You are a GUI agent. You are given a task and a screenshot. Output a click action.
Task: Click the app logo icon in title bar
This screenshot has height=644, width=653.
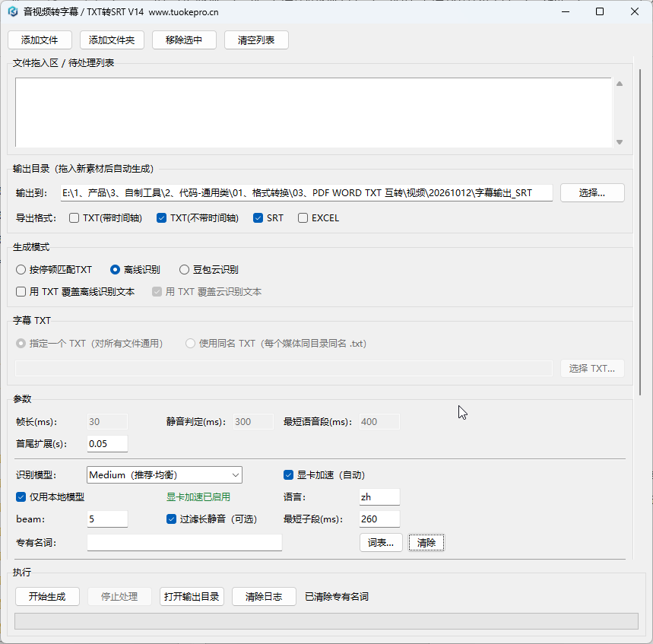pos(13,11)
